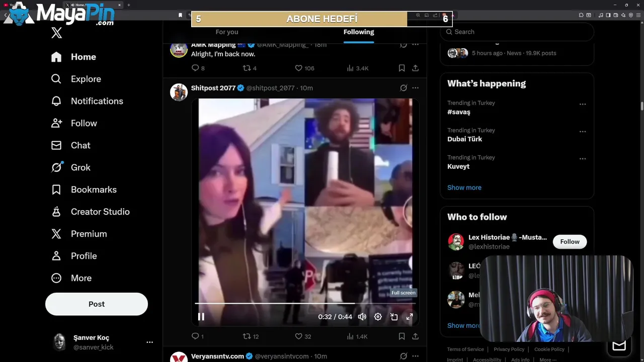644x362 pixels.
Task: Click the Search input field
Action: (x=517, y=32)
